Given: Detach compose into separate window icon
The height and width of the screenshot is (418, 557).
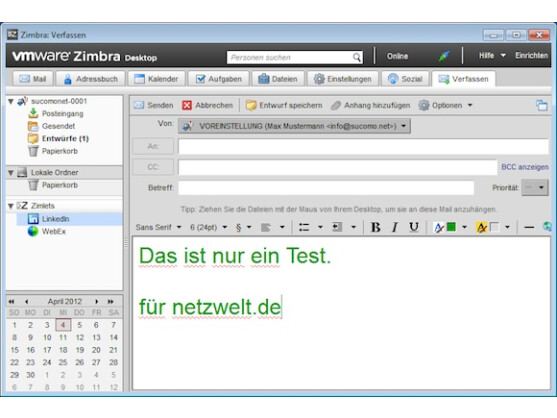Looking at the screenshot, I should (x=542, y=105).
